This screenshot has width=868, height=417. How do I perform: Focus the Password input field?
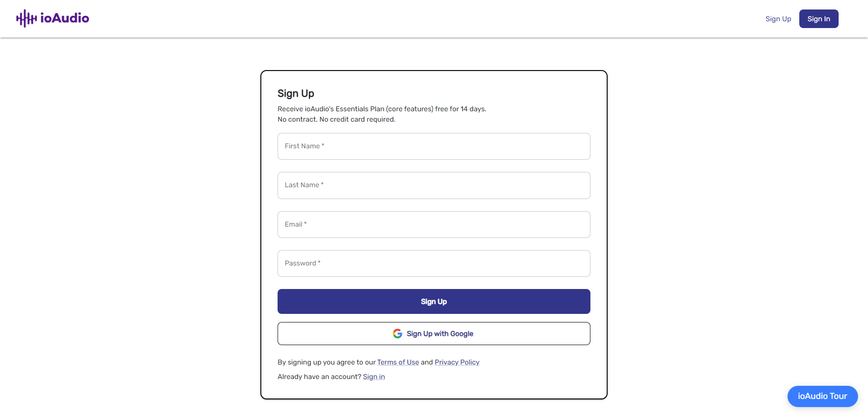(434, 263)
